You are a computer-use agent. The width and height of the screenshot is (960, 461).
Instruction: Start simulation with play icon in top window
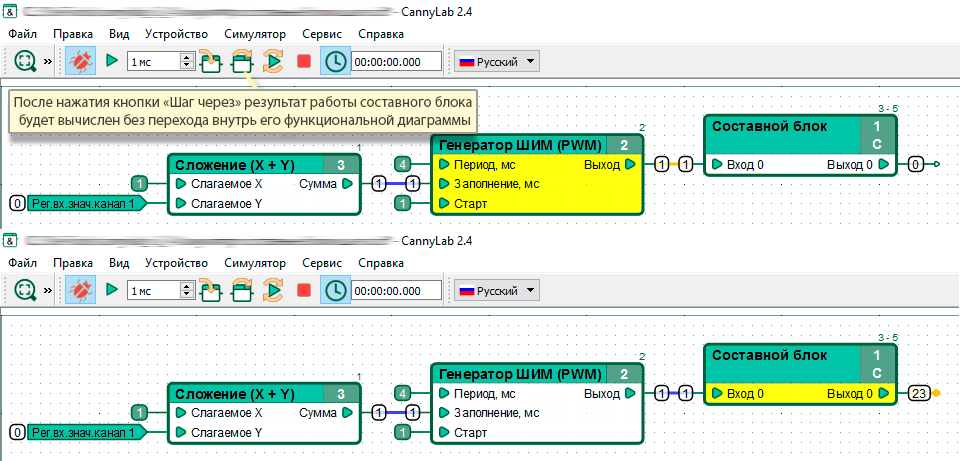pyautogui.click(x=111, y=61)
